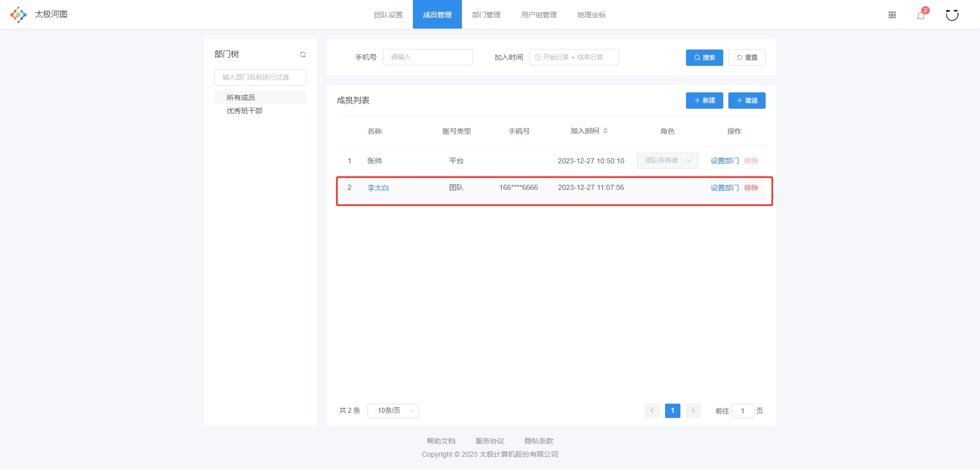Open the 10条/页 page size dropdown
The width and height of the screenshot is (980, 469).
pos(393,411)
